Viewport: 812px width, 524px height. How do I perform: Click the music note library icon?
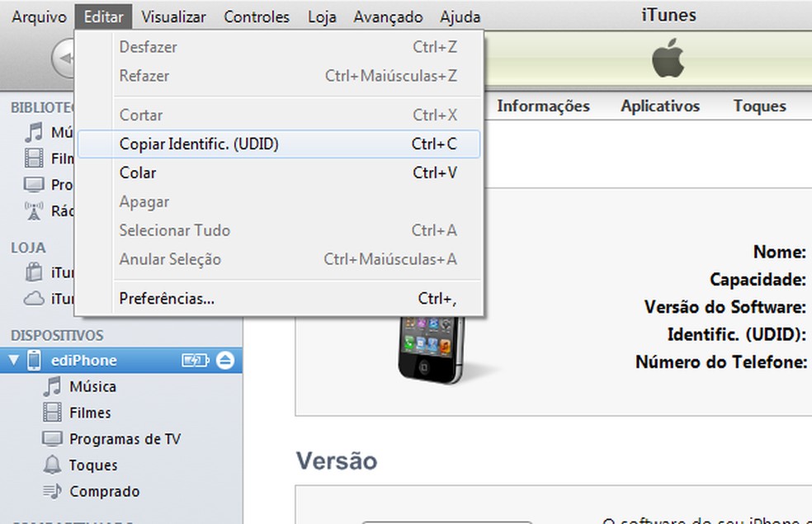click(34, 132)
